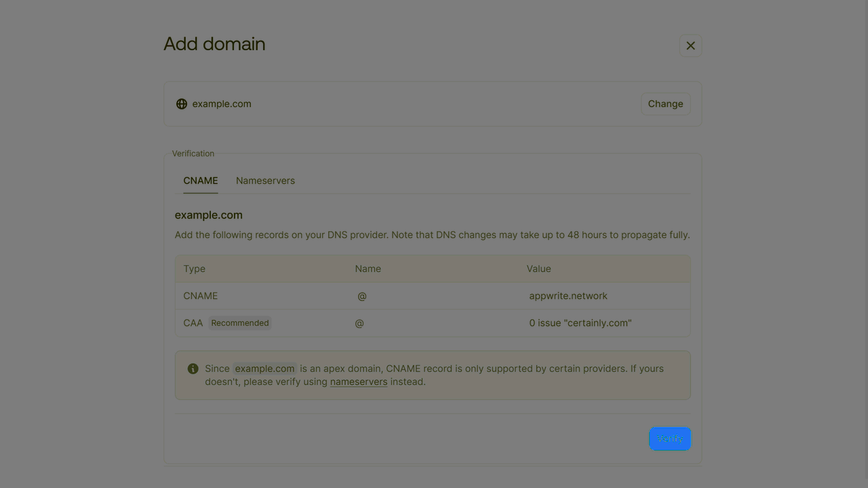This screenshot has width=868, height=488.
Task: Open the nameservers link in the notice text
Action: pos(359,382)
